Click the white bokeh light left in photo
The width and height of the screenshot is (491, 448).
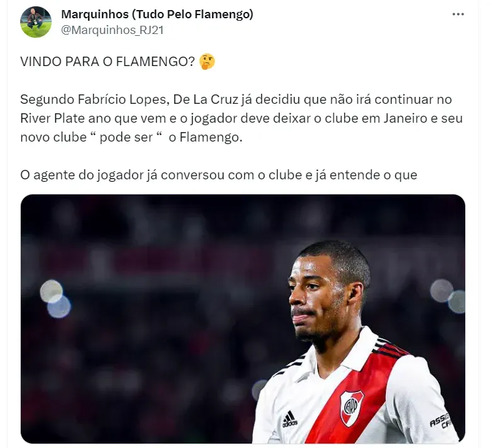click(x=52, y=291)
